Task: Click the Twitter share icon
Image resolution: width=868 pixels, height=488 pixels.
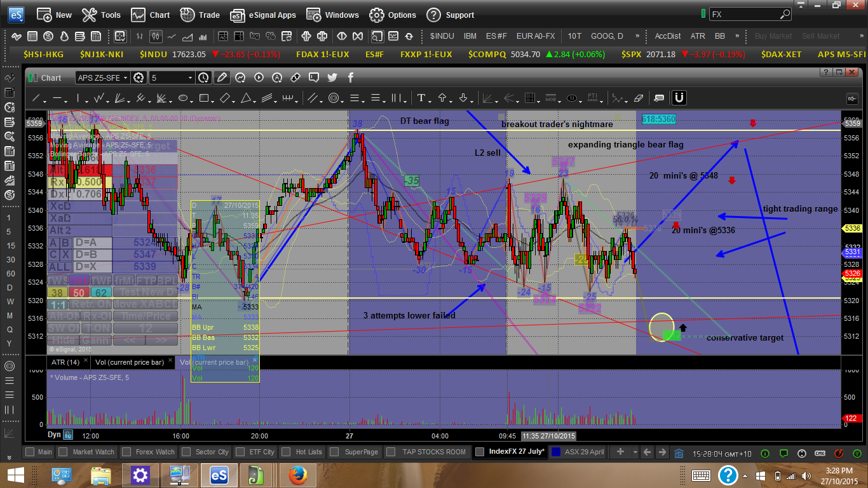Action: [x=332, y=78]
